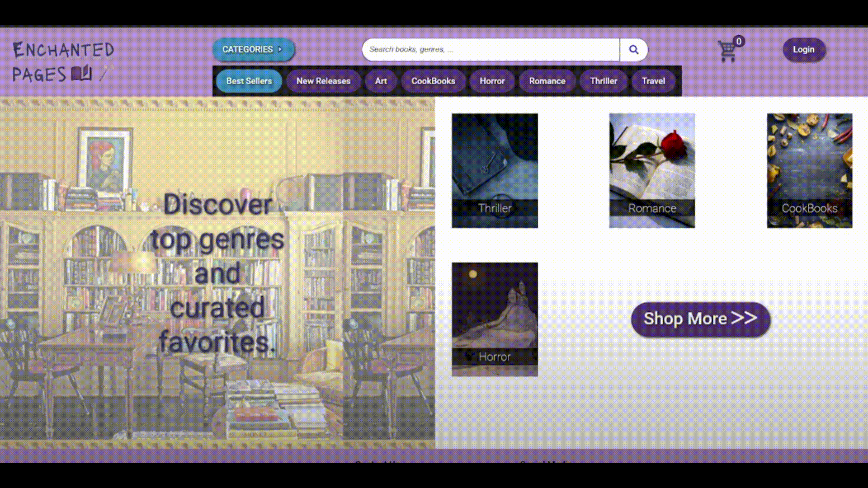
Task: Focus the search books input field
Action: pos(491,50)
